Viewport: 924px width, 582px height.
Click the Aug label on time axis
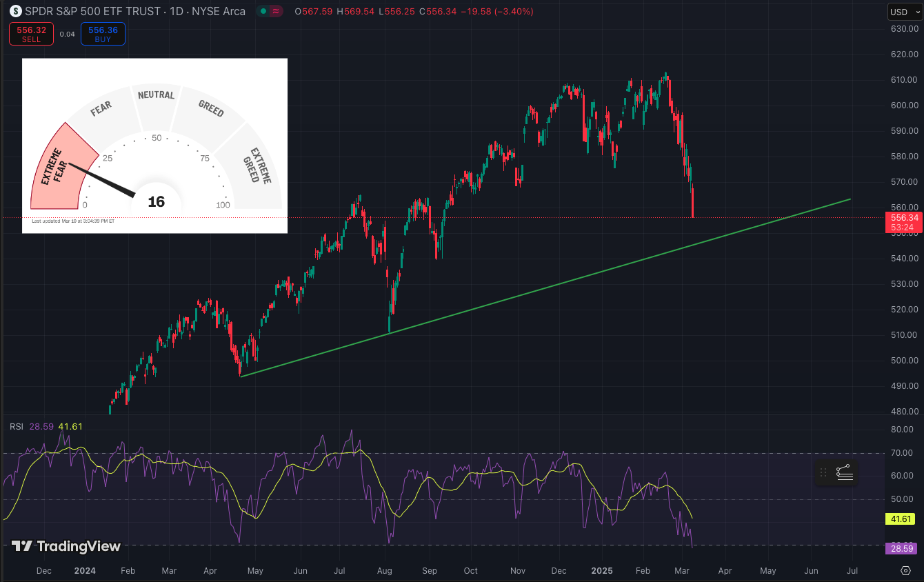coord(385,571)
